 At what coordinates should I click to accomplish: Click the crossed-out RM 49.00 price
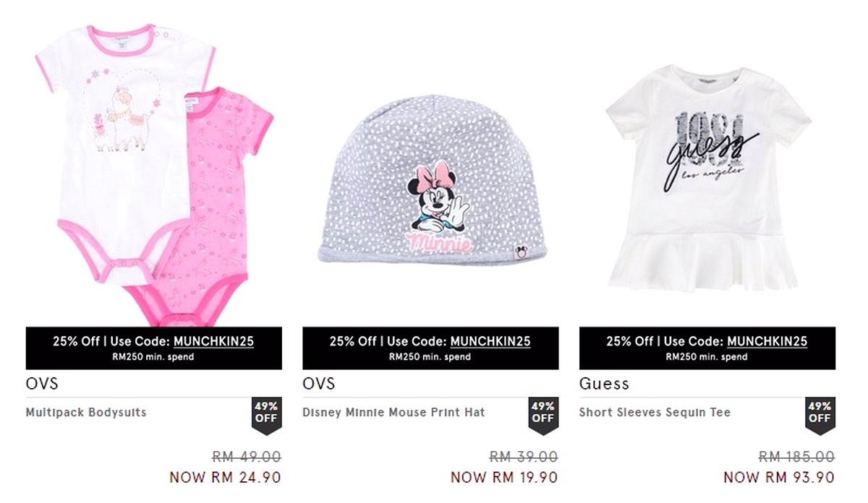(x=247, y=457)
